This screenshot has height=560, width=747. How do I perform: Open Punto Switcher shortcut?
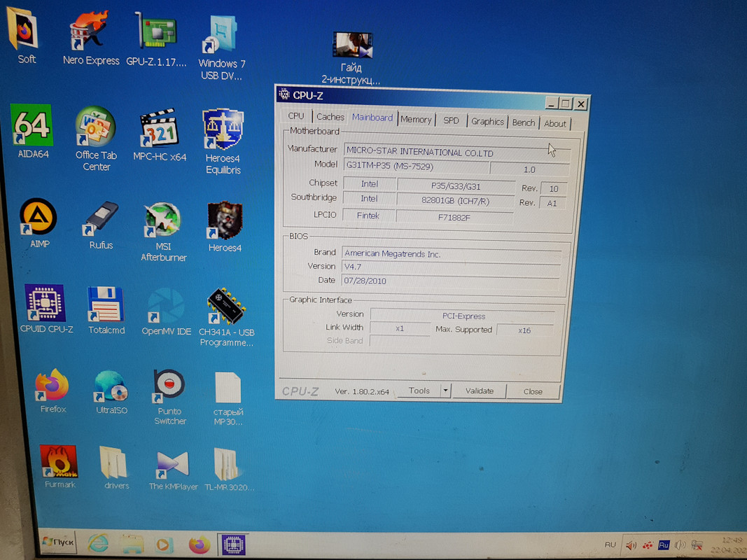(169, 397)
